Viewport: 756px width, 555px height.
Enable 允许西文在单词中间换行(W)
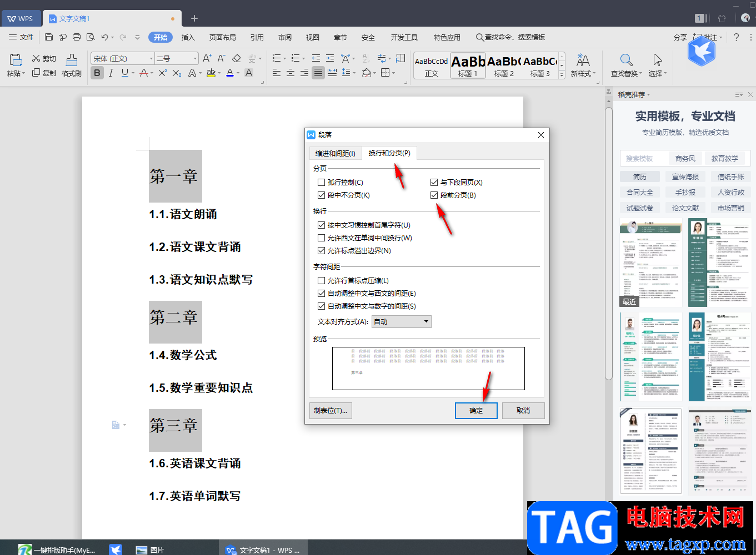coord(321,238)
